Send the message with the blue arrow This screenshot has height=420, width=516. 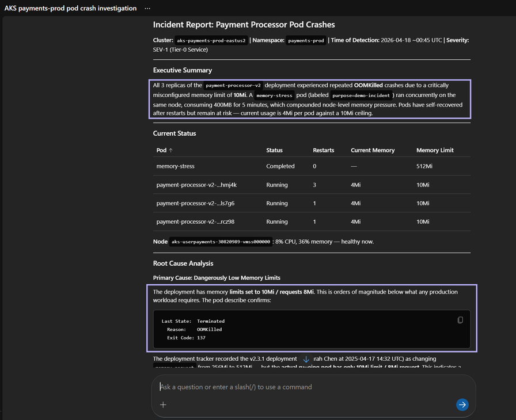point(462,404)
